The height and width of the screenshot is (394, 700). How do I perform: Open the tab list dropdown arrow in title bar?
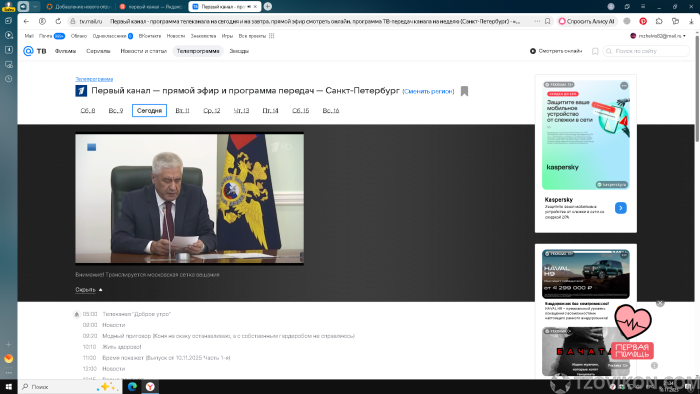35,6
